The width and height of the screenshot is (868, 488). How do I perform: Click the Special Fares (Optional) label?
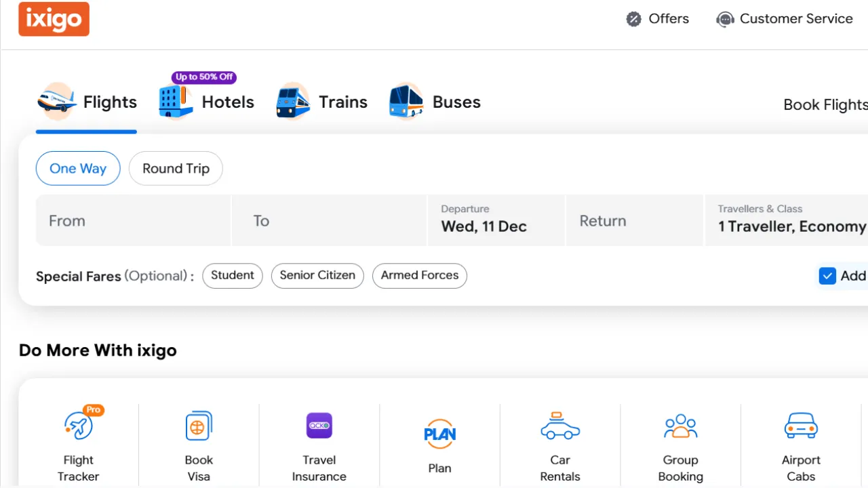coord(115,277)
